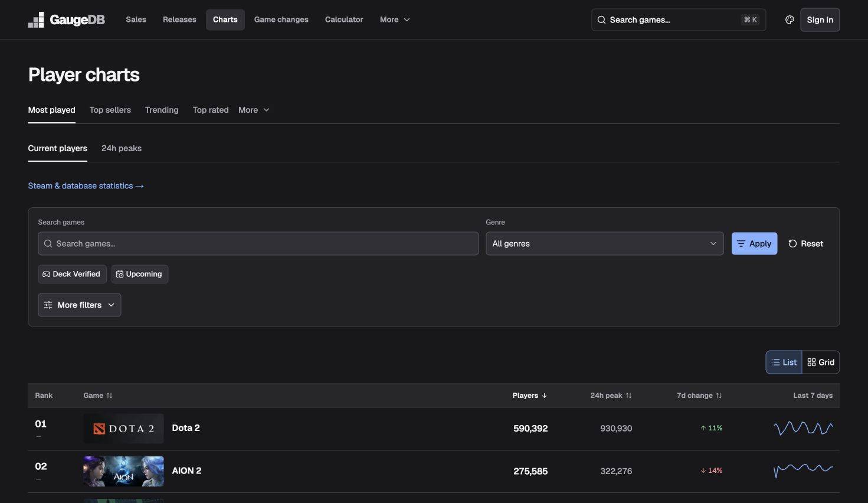This screenshot has height=503, width=868.
Task: Click the Dota 2 sparkline chart
Action: pyautogui.click(x=803, y=428)
